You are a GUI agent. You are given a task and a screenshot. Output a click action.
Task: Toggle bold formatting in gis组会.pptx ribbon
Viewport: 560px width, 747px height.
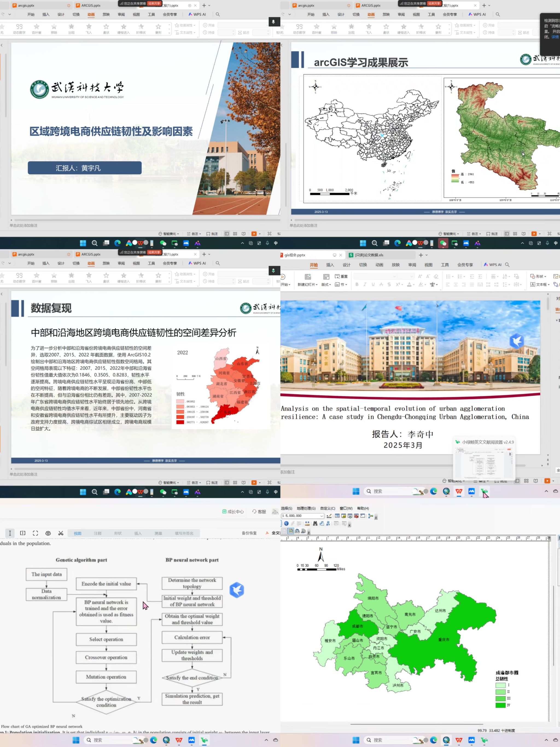point(357,284)
